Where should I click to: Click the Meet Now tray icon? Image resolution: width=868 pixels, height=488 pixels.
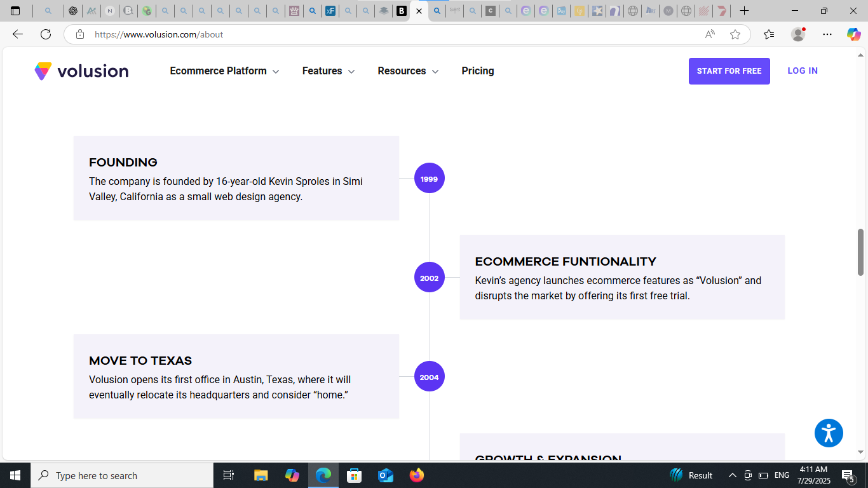click(x=748, y=475)
